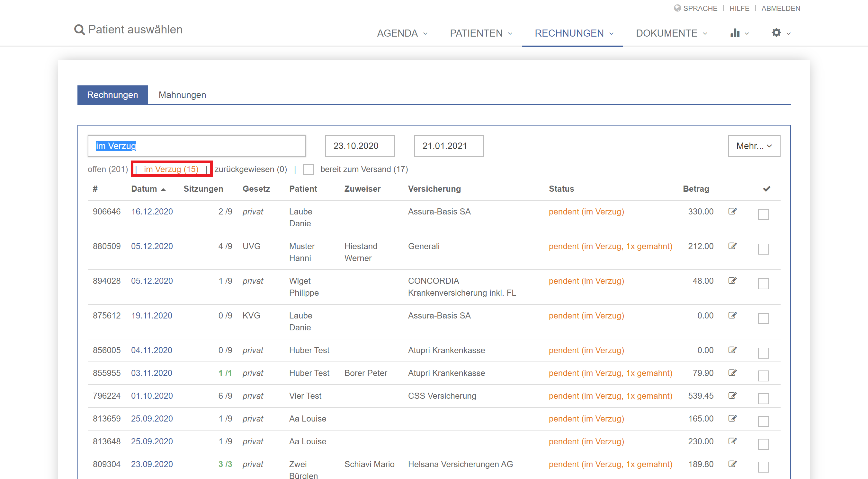
Task: Click the end date field 21.01.2021
Action: 449,146
